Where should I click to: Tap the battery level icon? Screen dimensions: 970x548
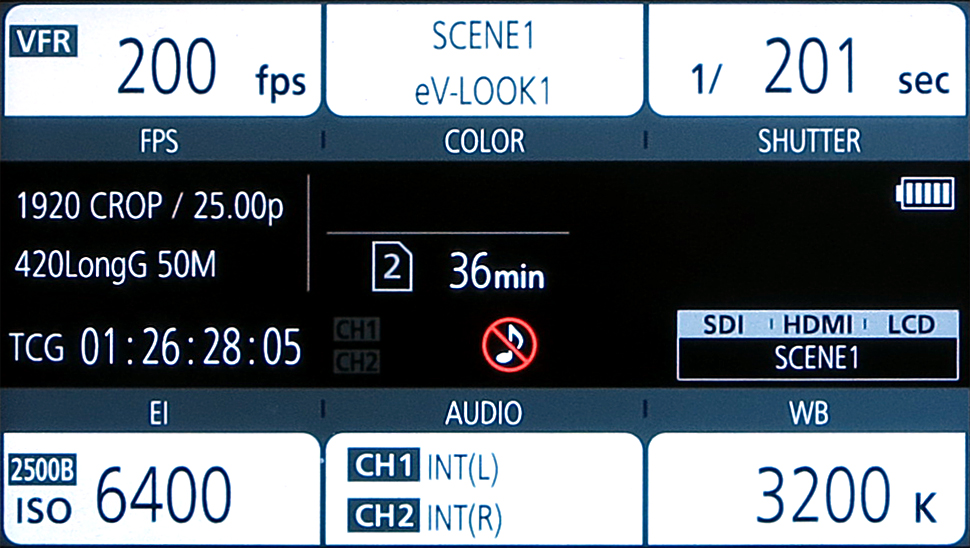point(925,194)
